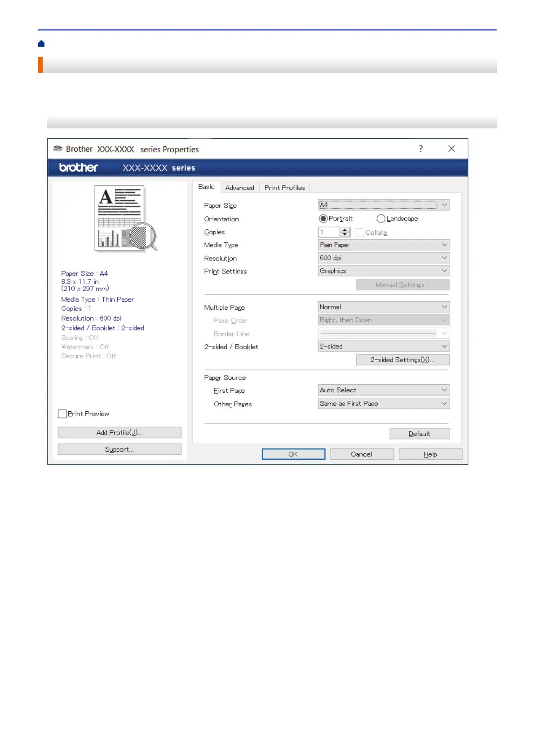535x756 pixels.
Task: Switch to the Basic tab
Action: [206, 187]
